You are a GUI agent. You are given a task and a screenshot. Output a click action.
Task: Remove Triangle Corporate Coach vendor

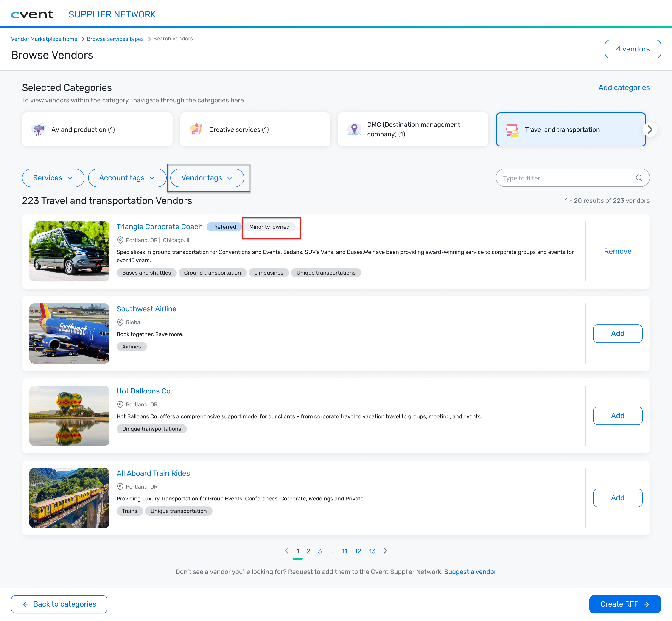tap(618, 251)
